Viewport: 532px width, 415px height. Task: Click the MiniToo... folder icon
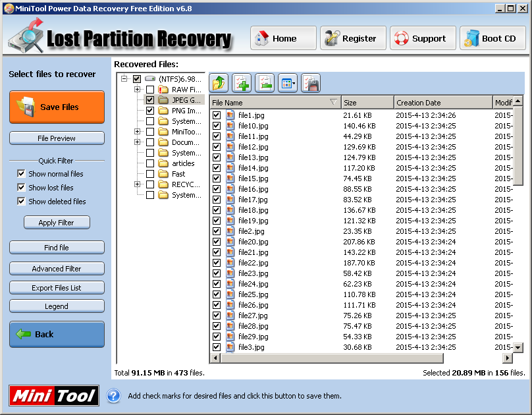pyautogui.click(x=163, y=132)
